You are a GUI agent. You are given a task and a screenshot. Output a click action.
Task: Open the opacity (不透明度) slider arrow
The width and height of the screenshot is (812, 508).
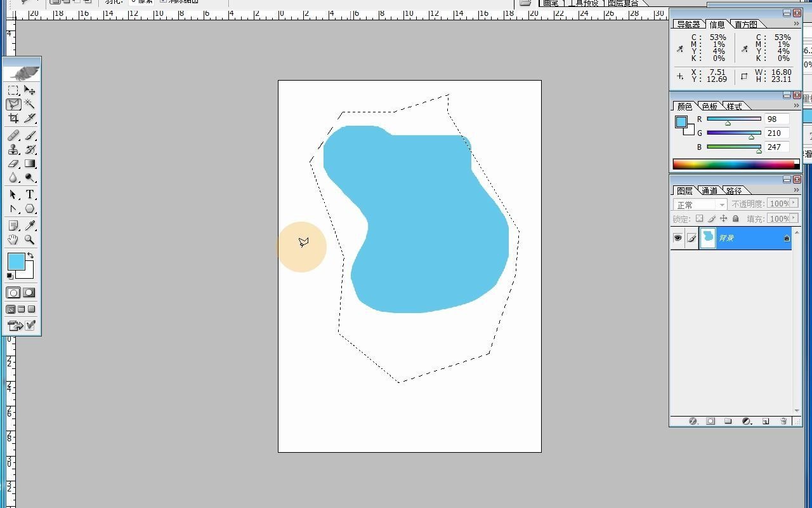tap(794, 204)
